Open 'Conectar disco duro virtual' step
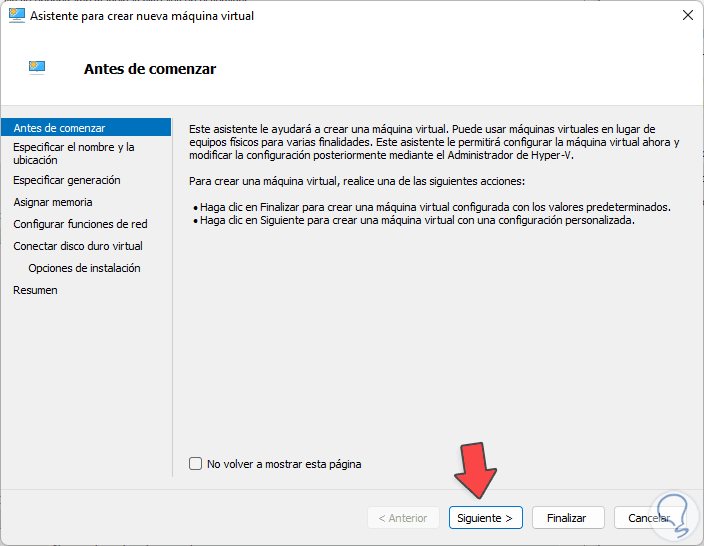704x546 pixels. click(x=78, y=246)
